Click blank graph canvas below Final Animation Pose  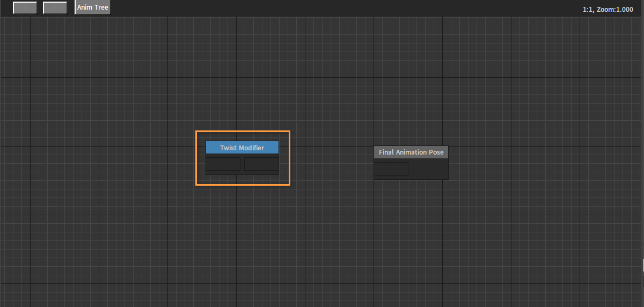411,236
